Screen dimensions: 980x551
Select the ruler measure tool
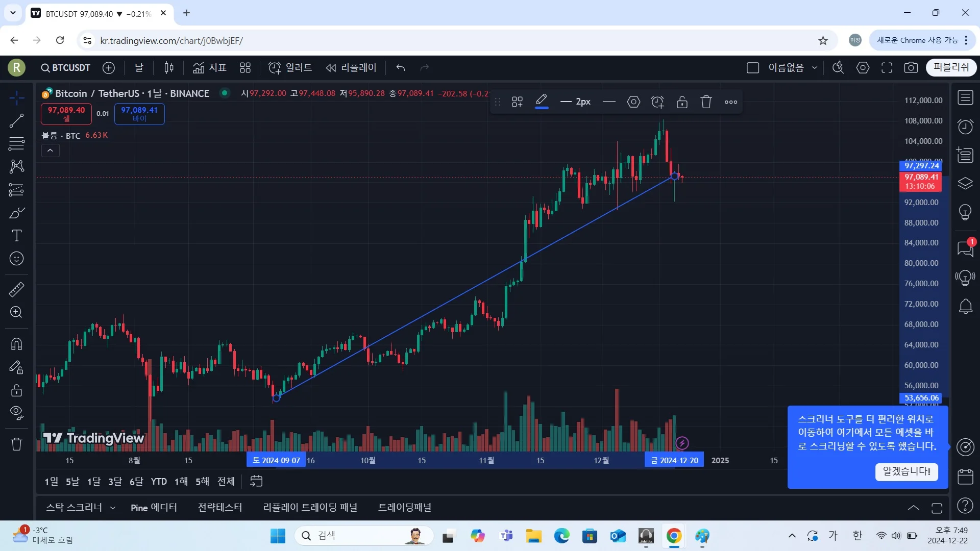[16, 289]
